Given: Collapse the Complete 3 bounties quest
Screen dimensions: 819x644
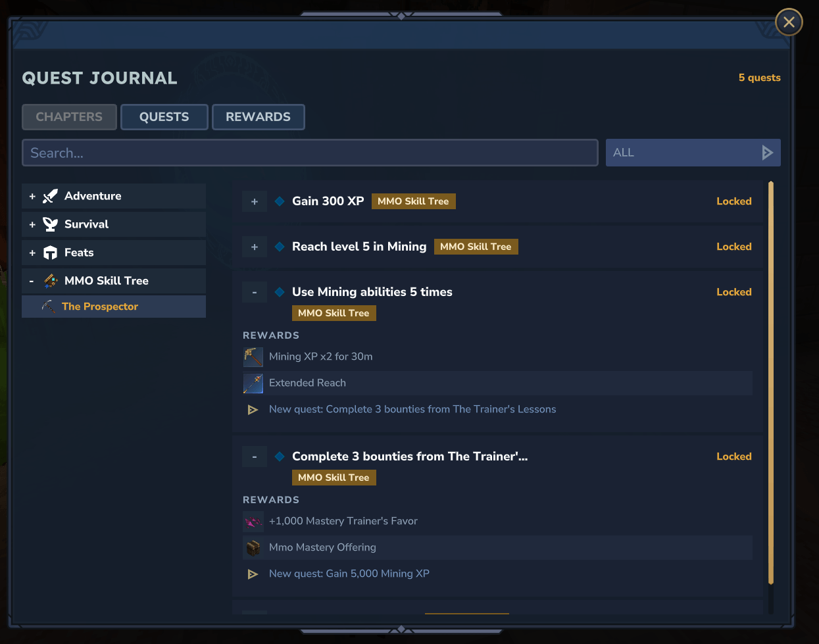Looking at the screenshot, I should pyautogui.click(x=255, y=457).
